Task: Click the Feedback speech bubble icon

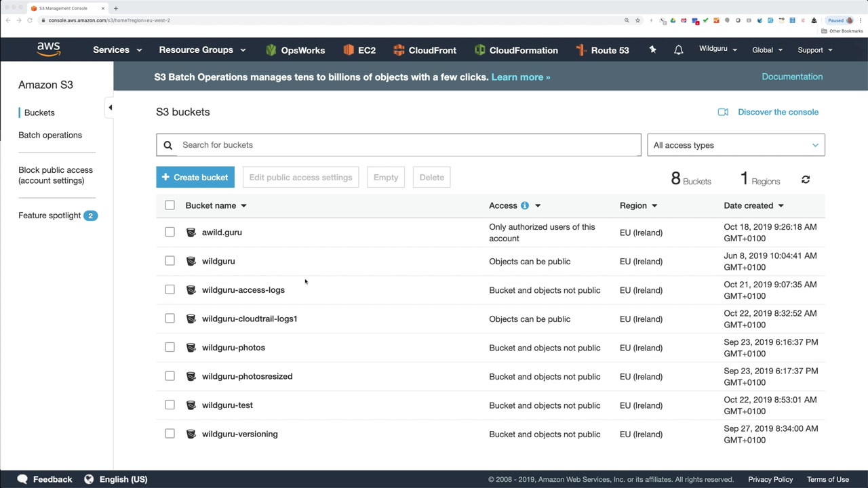Action: [22, 479]
